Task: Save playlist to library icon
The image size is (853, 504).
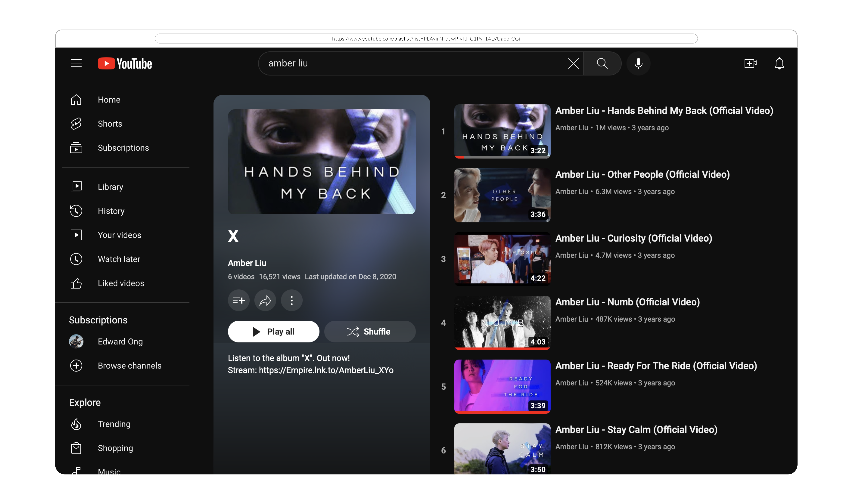Action: coord(238,300)
